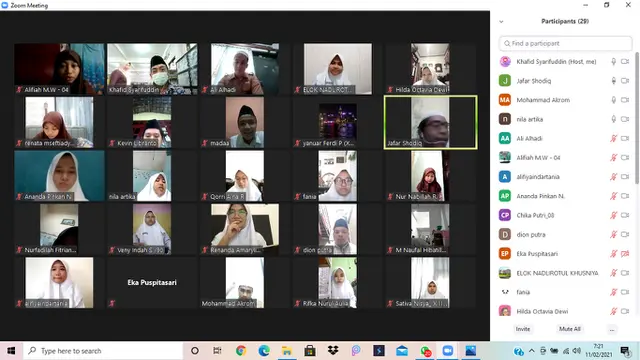Screen dimensions: 640x360
Task: Click ELOK NADLIROTUL KHUSNIYA's avatar in list
Action: (505, 273)
